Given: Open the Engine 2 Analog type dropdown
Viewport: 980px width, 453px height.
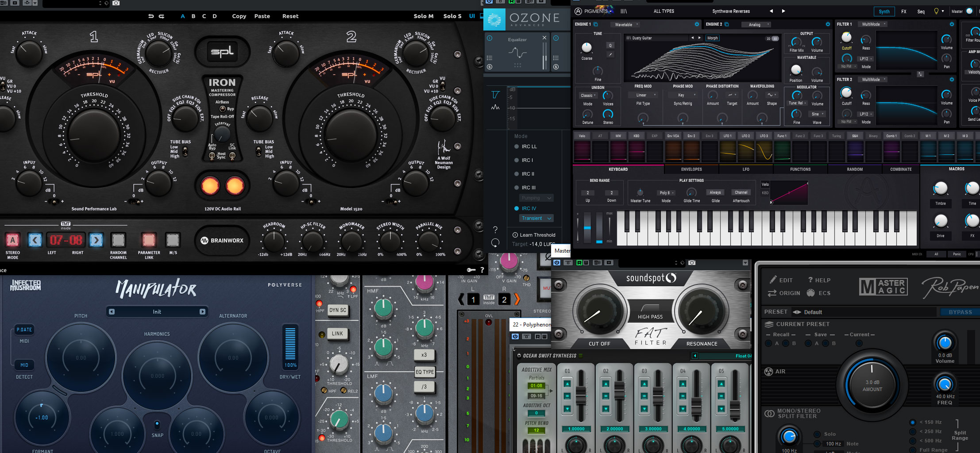Looking at the screenshot, I should pos(757,25).
